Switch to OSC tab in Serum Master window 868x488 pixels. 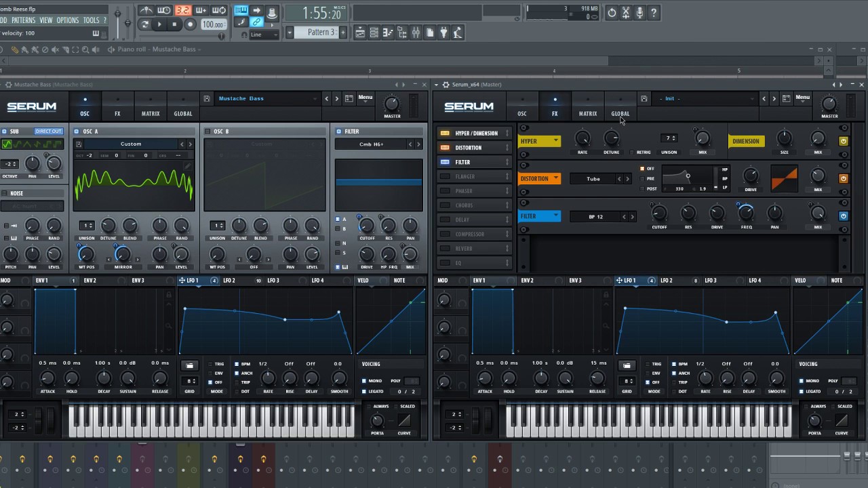coord(522,107)
